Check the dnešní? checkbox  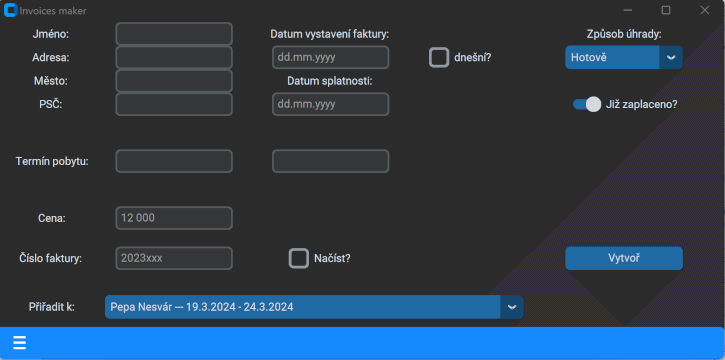coord(439,57)
